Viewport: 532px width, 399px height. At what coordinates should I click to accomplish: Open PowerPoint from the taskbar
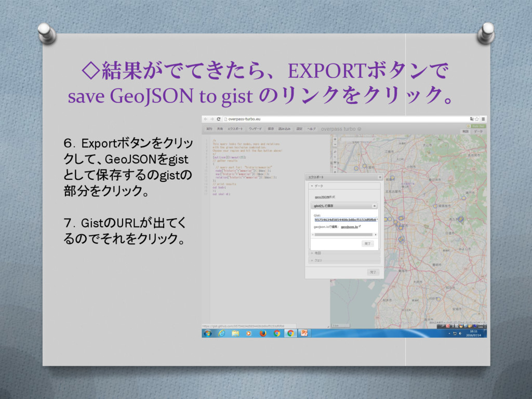(304, 333)
